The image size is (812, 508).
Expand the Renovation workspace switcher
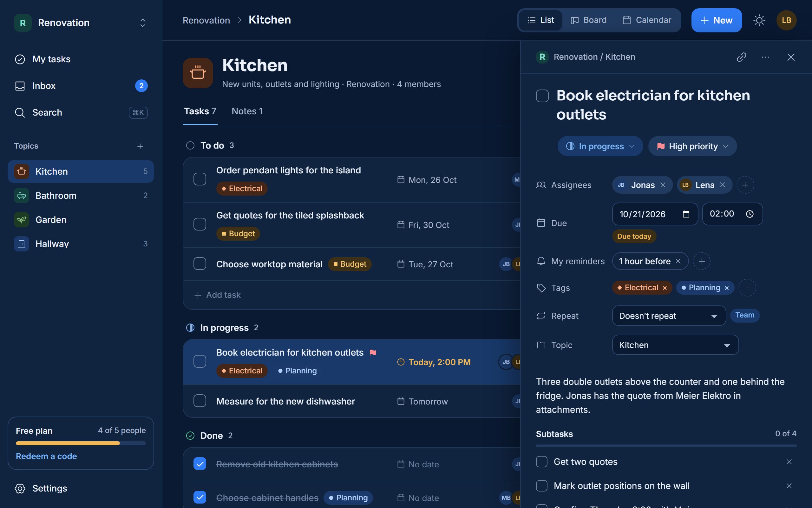(143, 23)
